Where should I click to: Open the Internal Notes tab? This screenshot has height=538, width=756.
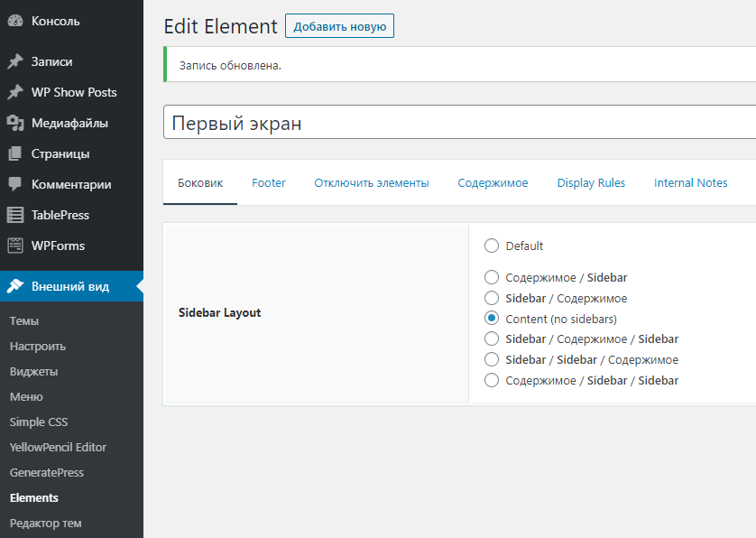point(690,183)
